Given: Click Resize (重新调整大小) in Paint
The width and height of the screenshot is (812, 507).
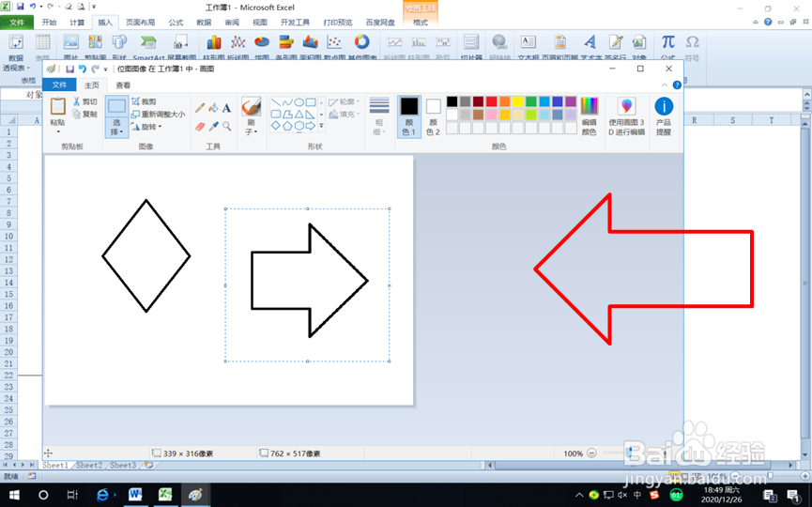Looking at the screenshot, I should pyautogui.click(x=158, y=114).
